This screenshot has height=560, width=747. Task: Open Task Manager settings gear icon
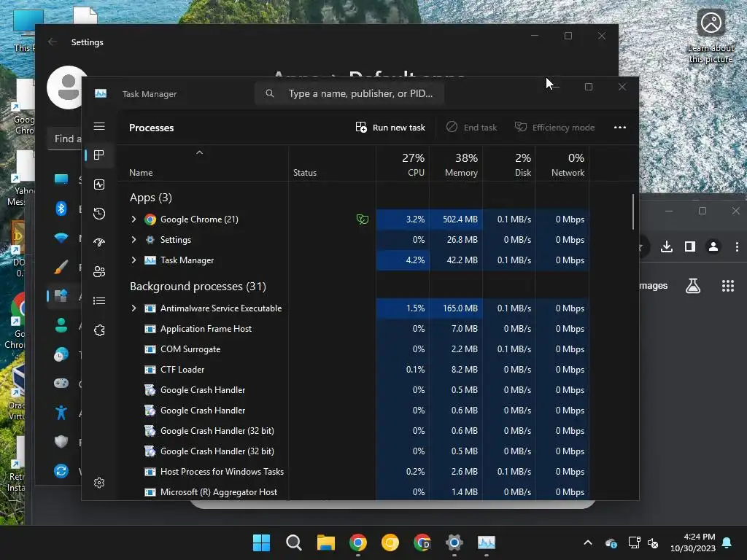click(99, 483)
